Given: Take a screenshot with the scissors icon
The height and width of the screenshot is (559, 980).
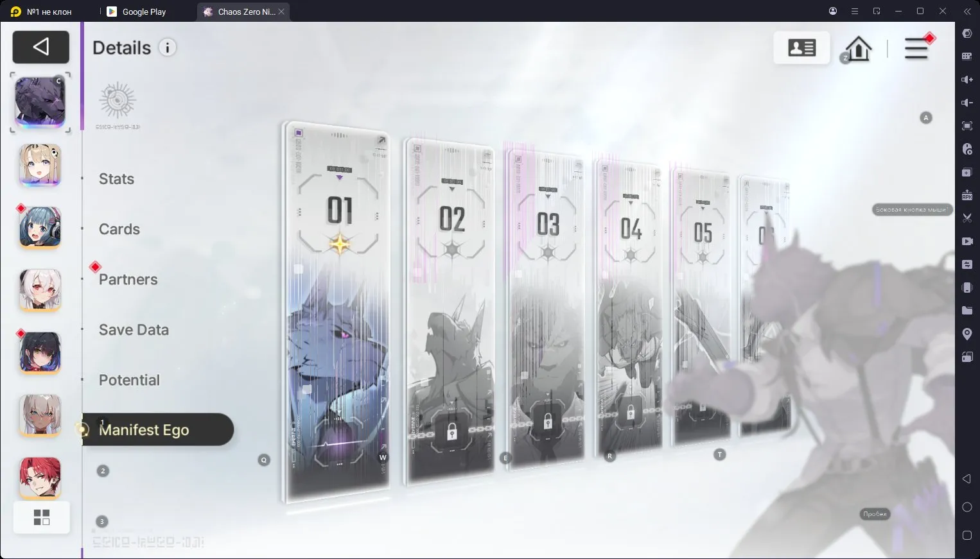Looking at the screenshot, I should tap(967, 218).
